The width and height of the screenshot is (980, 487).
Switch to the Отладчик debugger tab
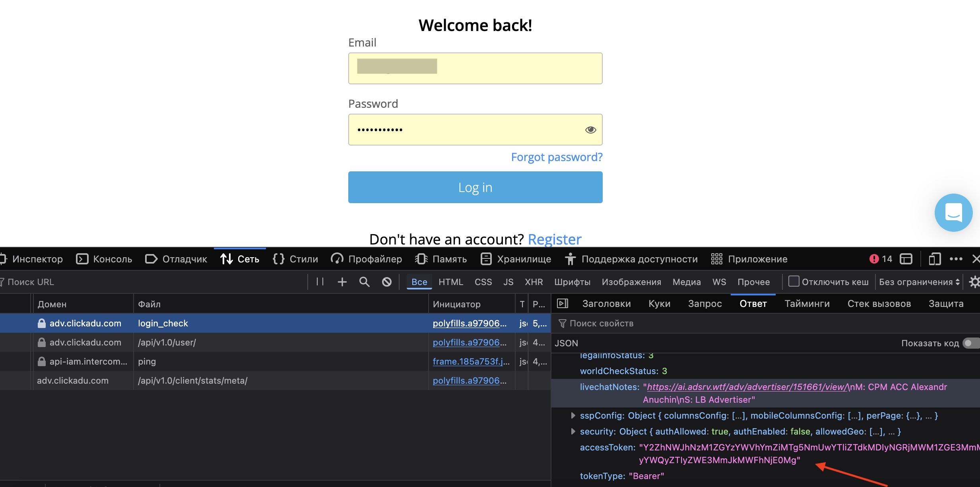pyautogui.click(x=176, y=259)
